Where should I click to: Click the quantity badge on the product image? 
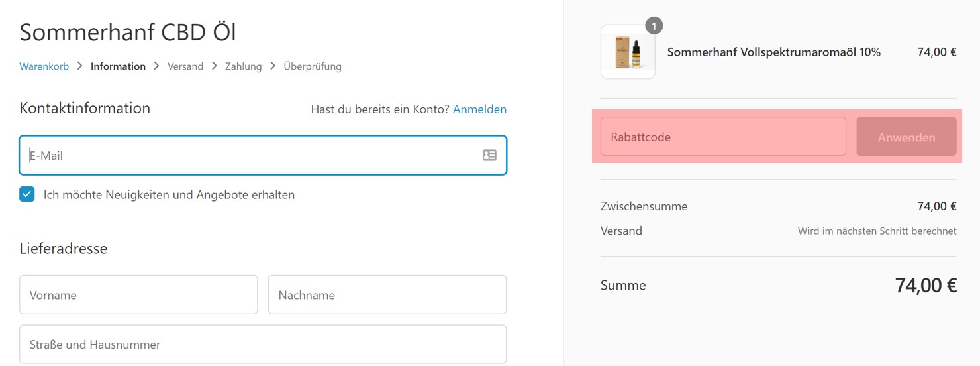click(x=654, y=26)
